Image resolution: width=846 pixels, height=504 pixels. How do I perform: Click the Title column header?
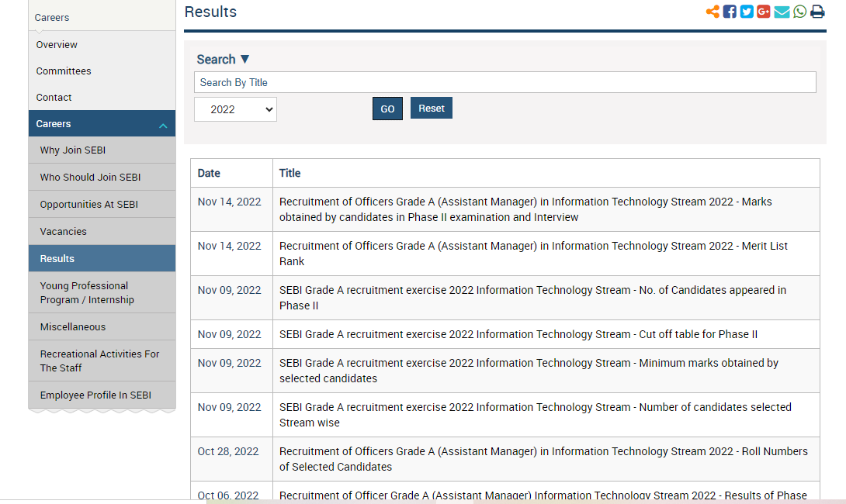pyautogui.click(x=290, y=173)
